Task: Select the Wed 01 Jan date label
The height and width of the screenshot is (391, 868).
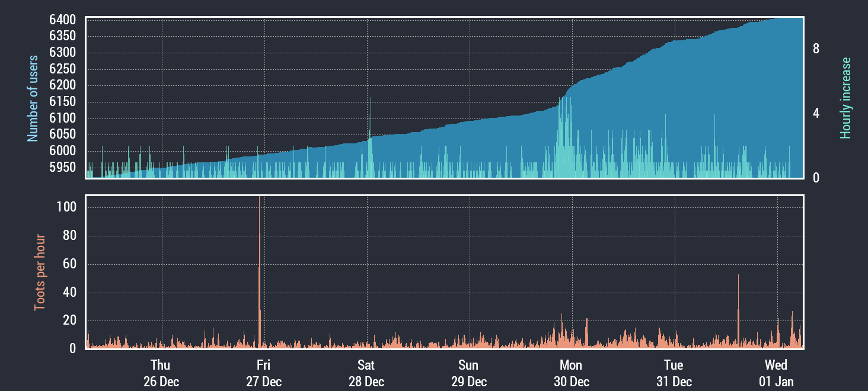Action: pyautogui.click(x=776, y=373)
